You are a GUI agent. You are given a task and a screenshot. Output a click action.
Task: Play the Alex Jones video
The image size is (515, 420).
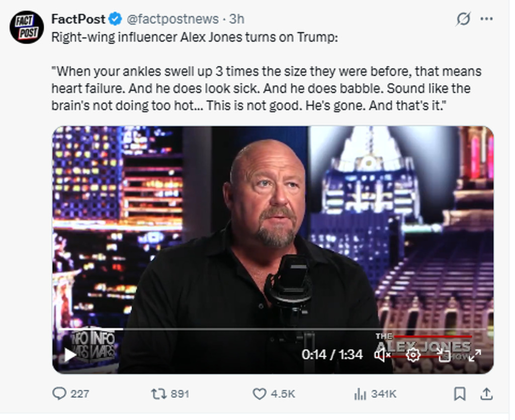click(x=70, y=355)
